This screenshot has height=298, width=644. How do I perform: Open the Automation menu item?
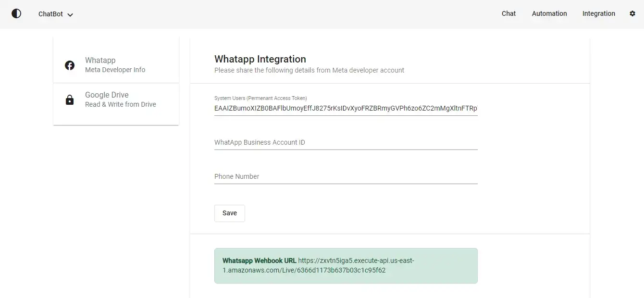pos(549,13)
